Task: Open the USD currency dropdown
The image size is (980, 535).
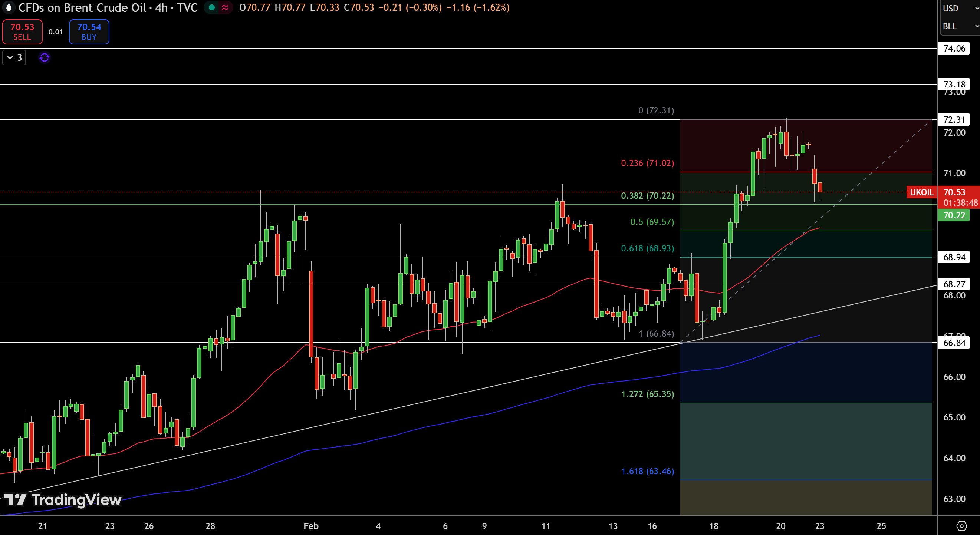Action: coord(960,9)
